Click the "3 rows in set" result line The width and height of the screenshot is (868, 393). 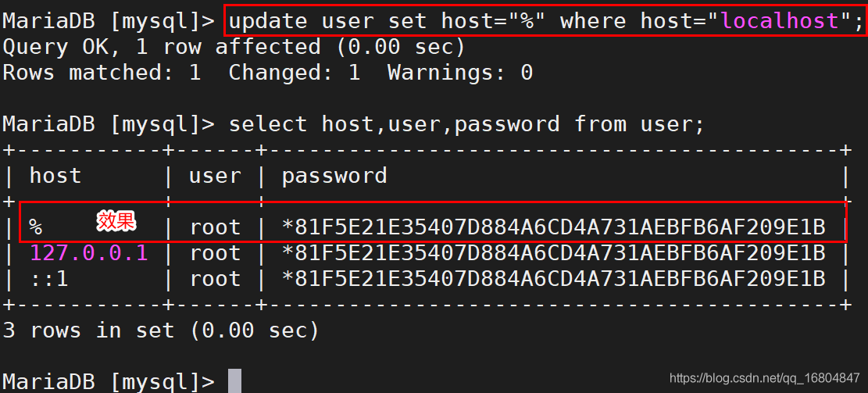pyautogui.click(x=161, y=330)
